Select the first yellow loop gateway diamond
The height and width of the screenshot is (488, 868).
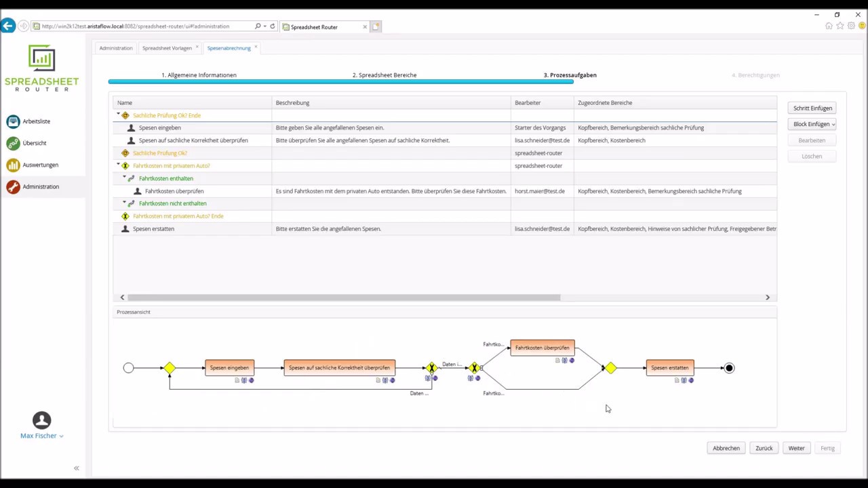[170, 368]
